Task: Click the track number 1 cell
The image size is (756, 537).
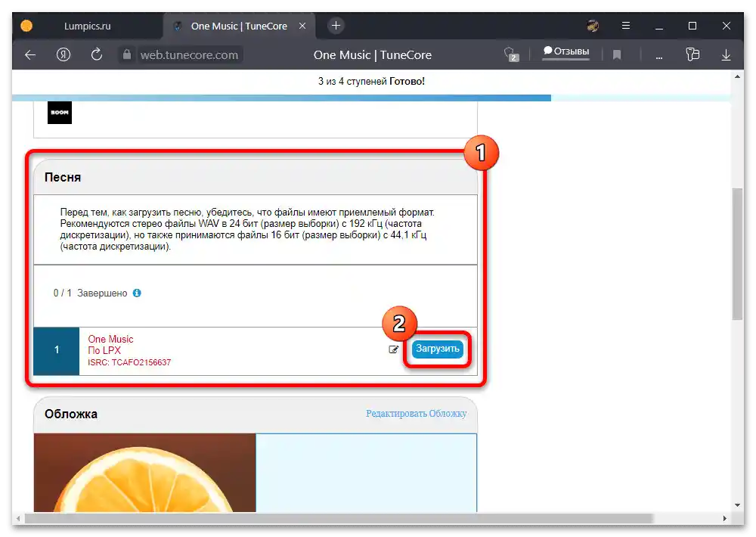Action: tap(57, 350)
